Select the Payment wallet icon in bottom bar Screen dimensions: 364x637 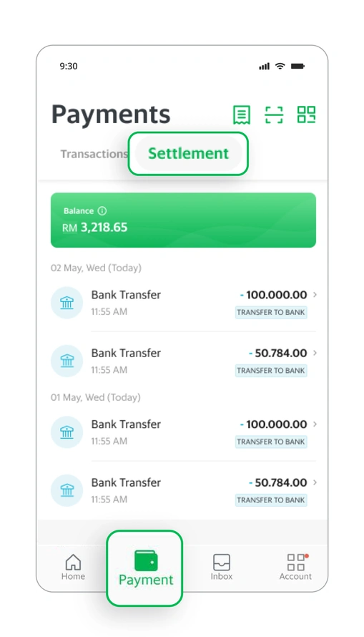point(146,560)
